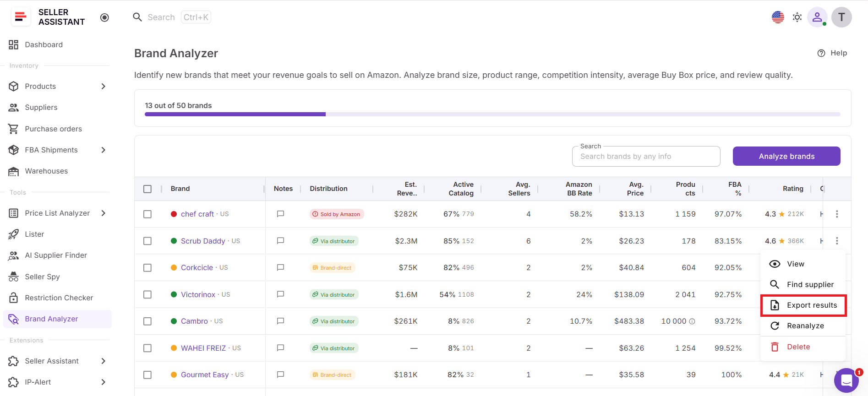The width and height of the screenshot is (868, 396).
Task: Expand the IP-Alert chevron
Action: (x=104, y=382)
